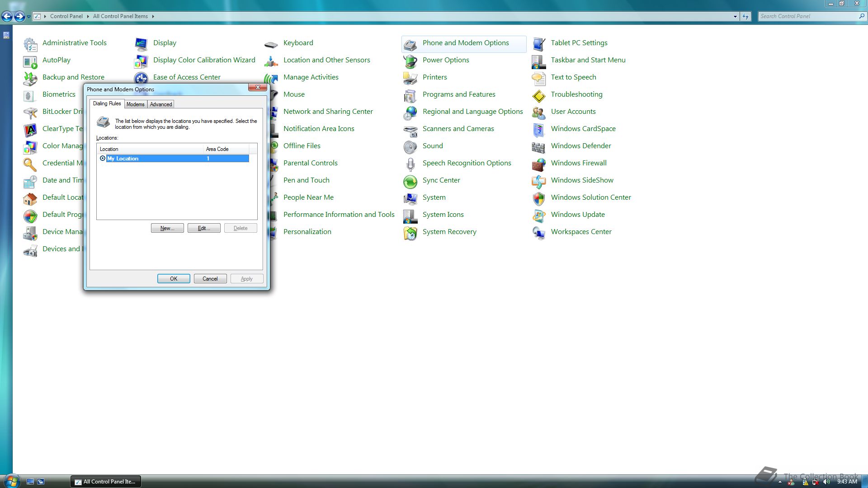868x488 pixels.
Task: Click the Location column header
Action: pos(150,149)
